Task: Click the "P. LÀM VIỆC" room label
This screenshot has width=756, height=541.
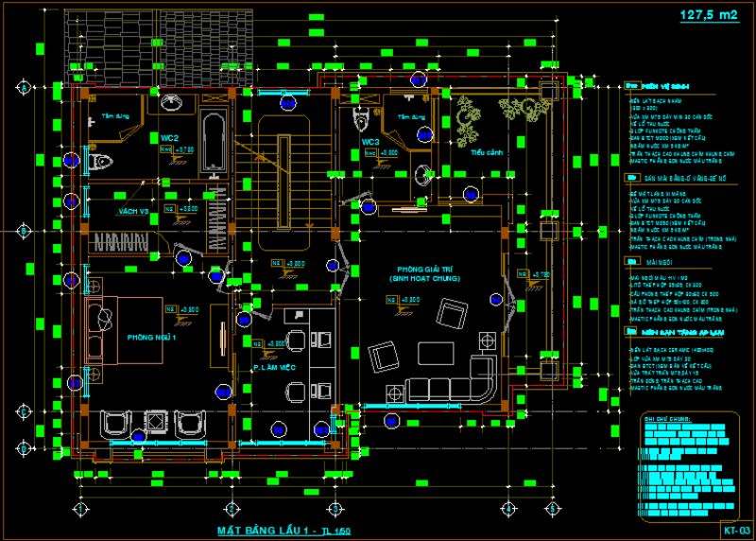Action: [274, 367]
